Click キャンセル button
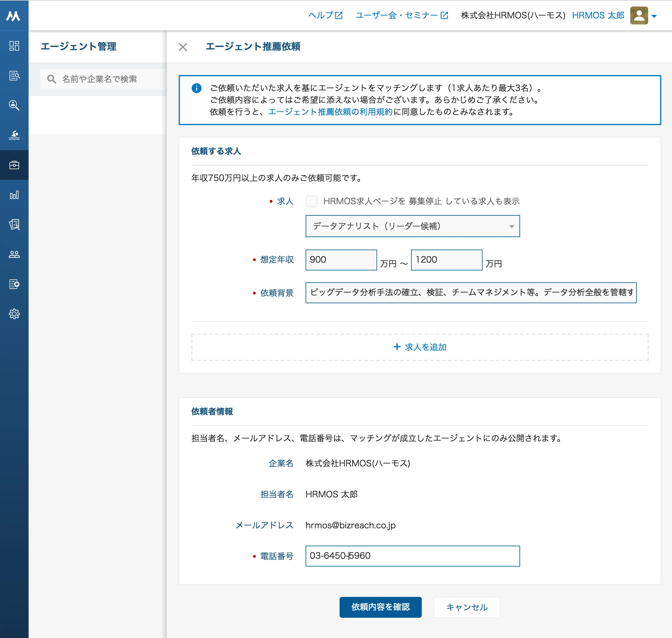Screen dimensions: 672x638 click(x=466, y=607)
